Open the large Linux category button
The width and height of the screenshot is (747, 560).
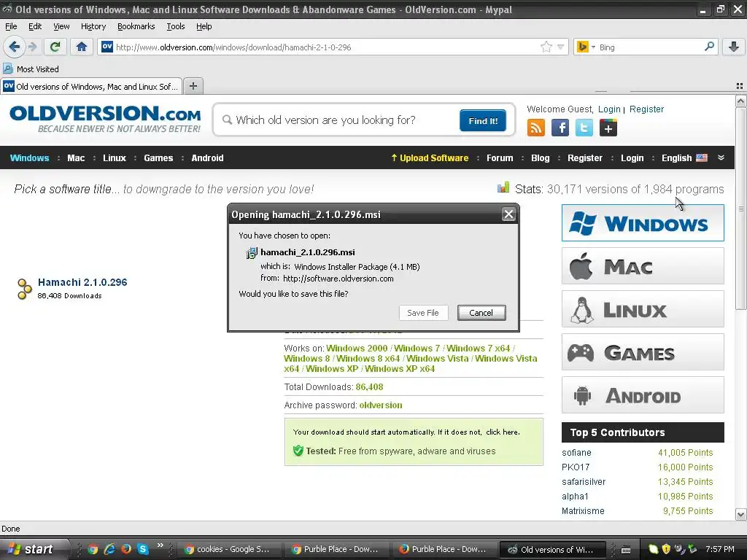[643, 309]
